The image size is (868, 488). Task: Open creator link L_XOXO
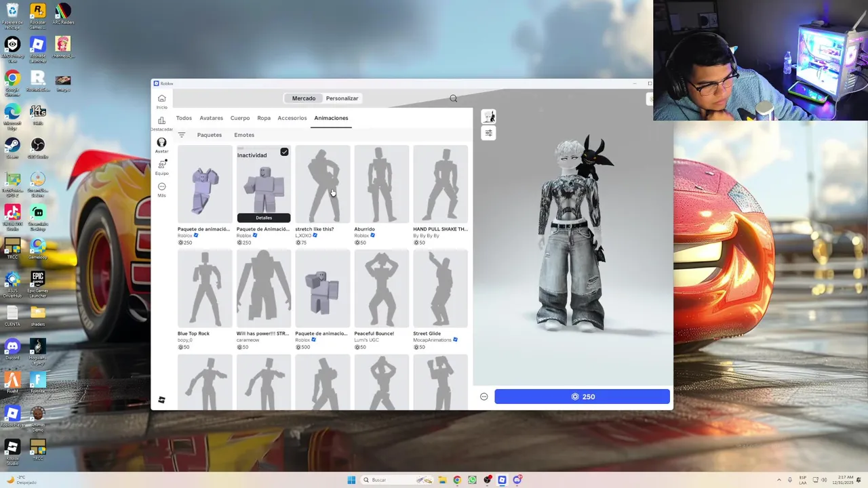click(303, 235)
